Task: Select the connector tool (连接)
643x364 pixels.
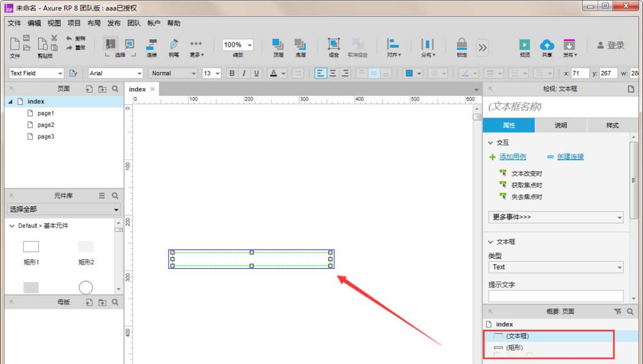Action: coord(152,48)
